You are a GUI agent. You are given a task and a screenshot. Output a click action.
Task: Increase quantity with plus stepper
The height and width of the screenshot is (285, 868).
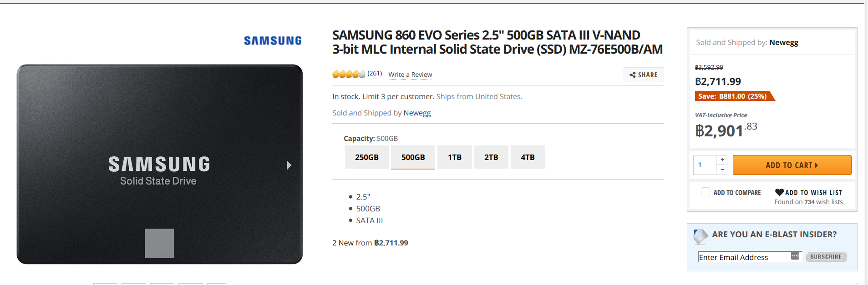[722, 160]
